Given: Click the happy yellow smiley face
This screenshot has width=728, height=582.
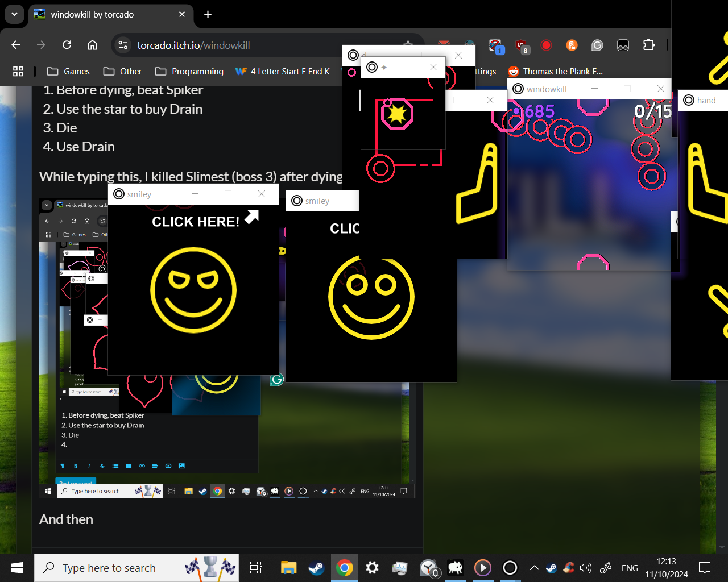Looking at the screenshot, I should tap(371, 297).
